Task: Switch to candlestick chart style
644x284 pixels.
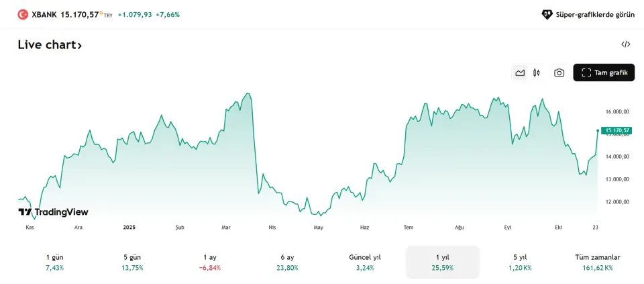Action: click(537, 73)
